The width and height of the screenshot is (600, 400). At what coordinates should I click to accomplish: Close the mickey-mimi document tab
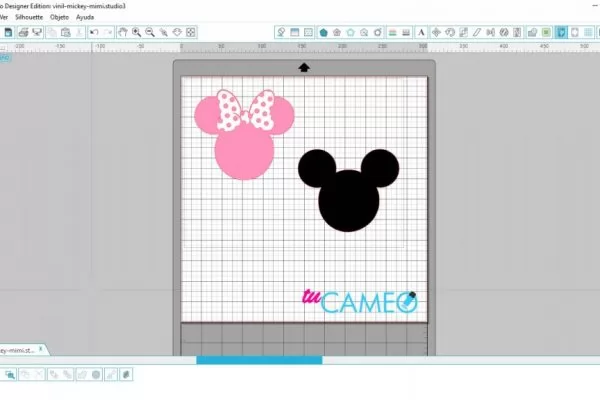tap(41, 349)
